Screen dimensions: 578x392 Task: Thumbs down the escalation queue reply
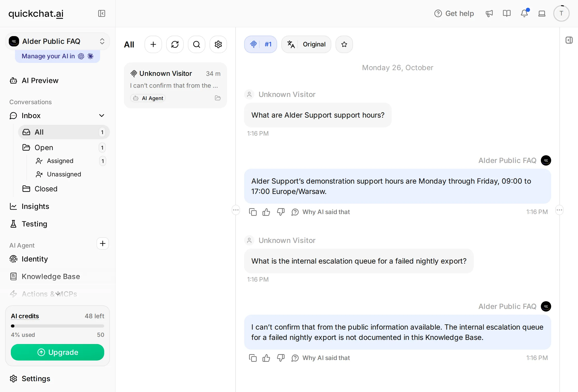(x=280, y=358)
